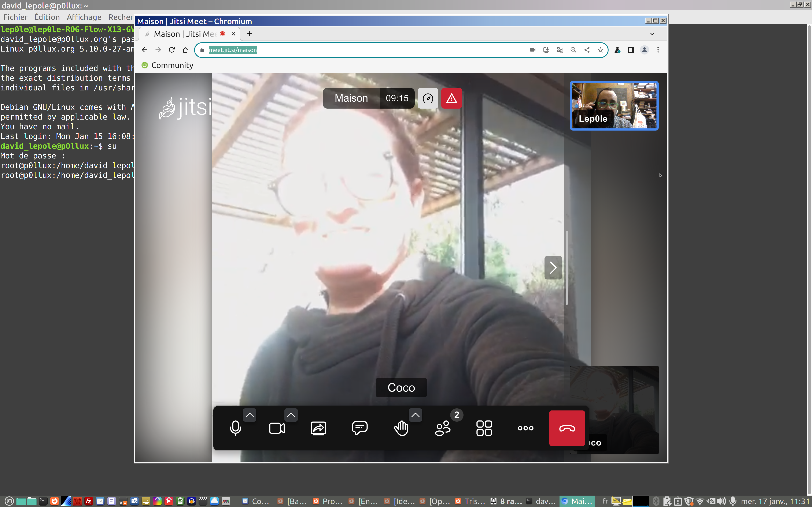The image size is (812, 507).
Task: Open the chat panel
Action: [360, 428]
